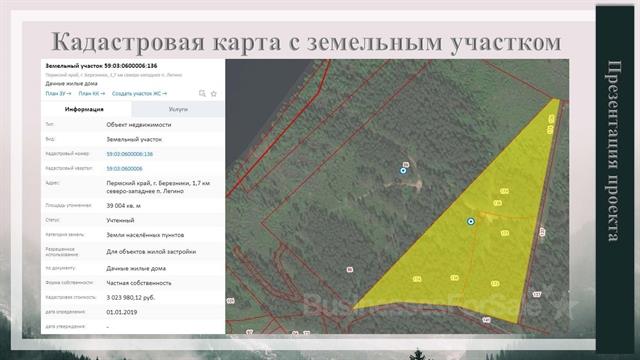This screenshot has width=640, height=360.
Task: Open cadastral quarter link 59:03:0600006
Action: [124, 169]
